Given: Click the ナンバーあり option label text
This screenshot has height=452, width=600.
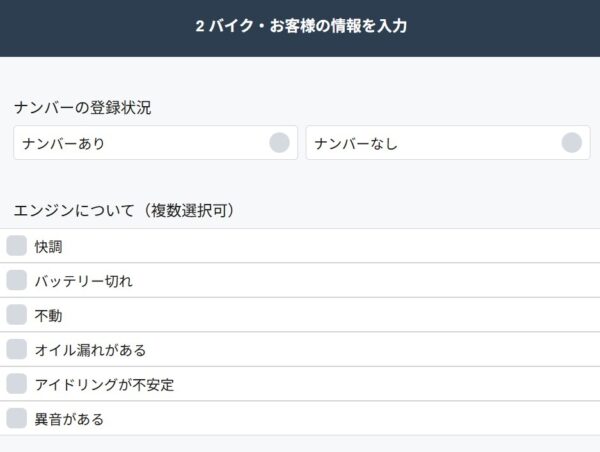Looking at the screenshot, I should (64, 144).
